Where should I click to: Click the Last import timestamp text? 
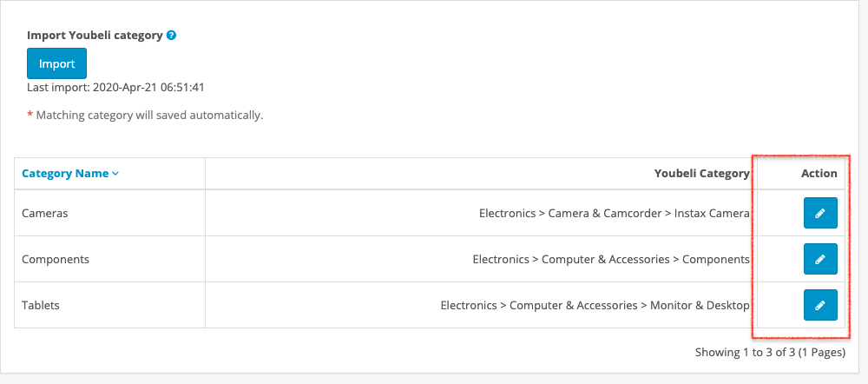coord(115,87)
